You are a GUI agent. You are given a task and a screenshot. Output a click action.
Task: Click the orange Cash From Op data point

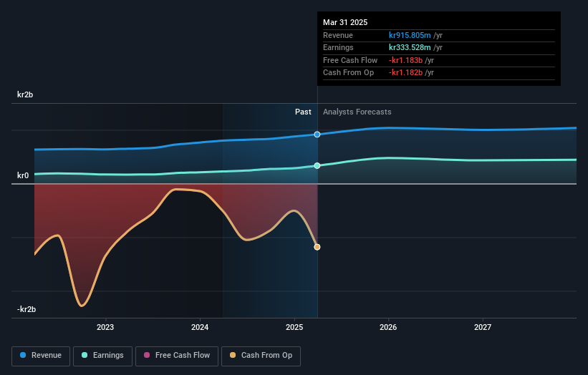317,247
